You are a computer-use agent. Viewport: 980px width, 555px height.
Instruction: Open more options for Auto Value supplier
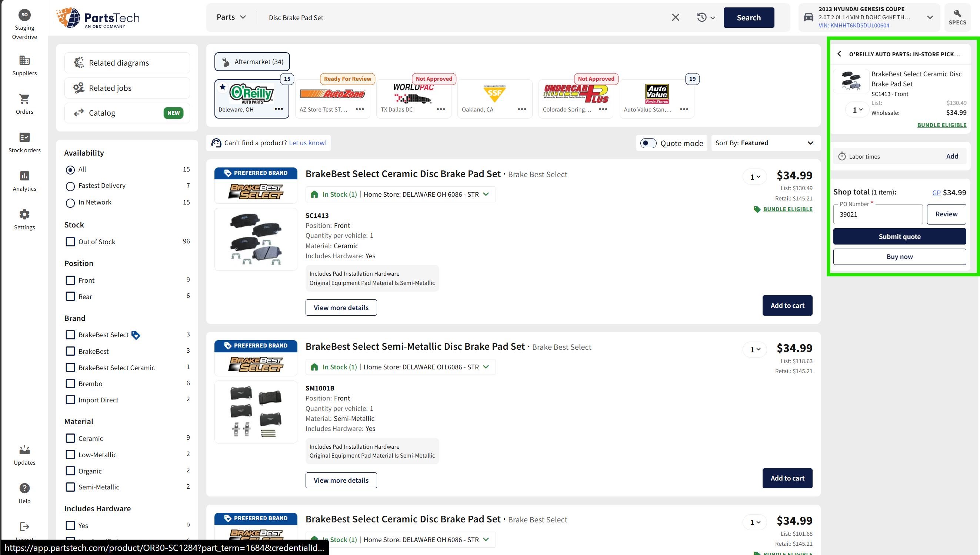tap(684, 109)
